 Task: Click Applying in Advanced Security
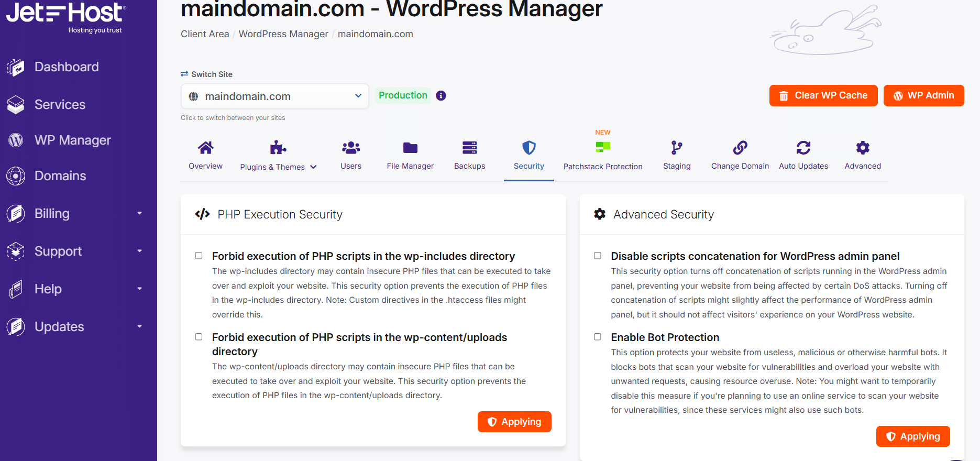click(x=913, y=436)
